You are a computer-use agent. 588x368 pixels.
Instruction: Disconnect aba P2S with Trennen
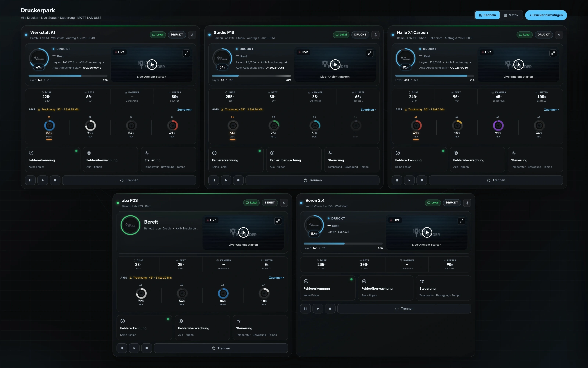pyautogui.click(x=221, y=348)
